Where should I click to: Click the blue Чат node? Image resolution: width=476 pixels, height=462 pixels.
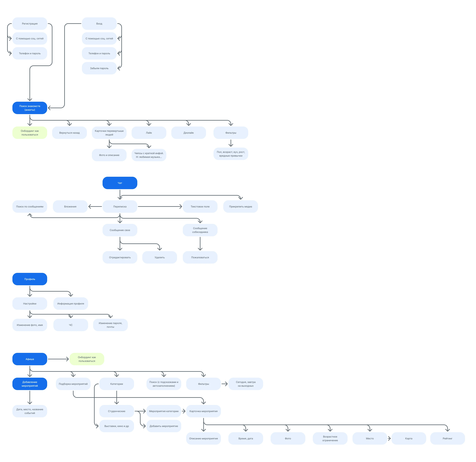(120, 183)
